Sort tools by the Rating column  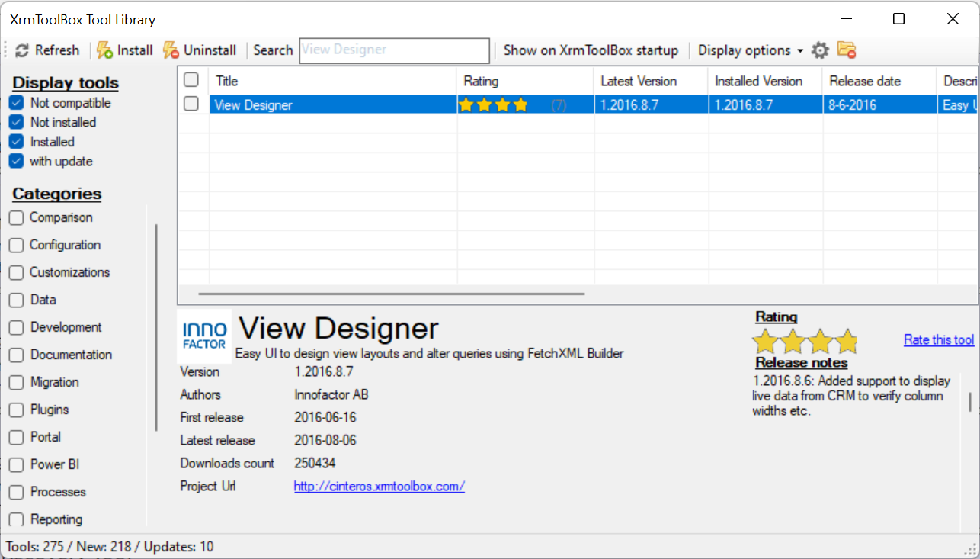pos(480,80)
